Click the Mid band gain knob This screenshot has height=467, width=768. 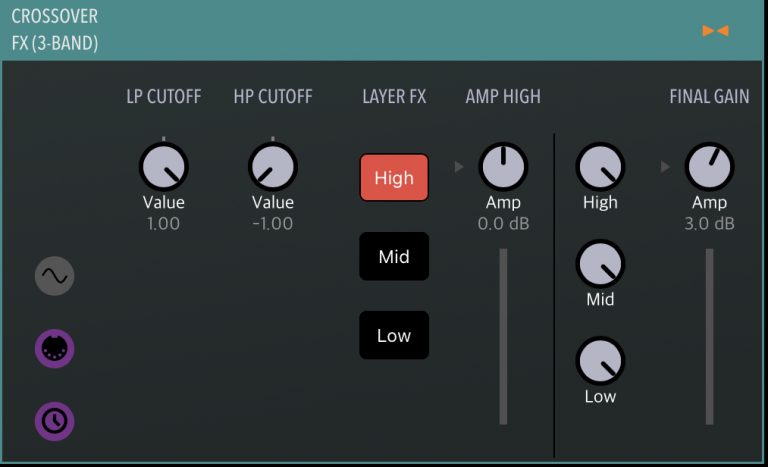[x=600, y=264]
